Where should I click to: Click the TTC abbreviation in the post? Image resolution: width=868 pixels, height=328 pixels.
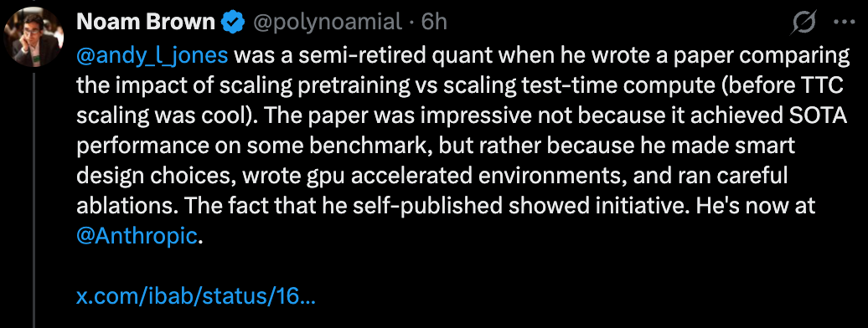pos(822,86)
